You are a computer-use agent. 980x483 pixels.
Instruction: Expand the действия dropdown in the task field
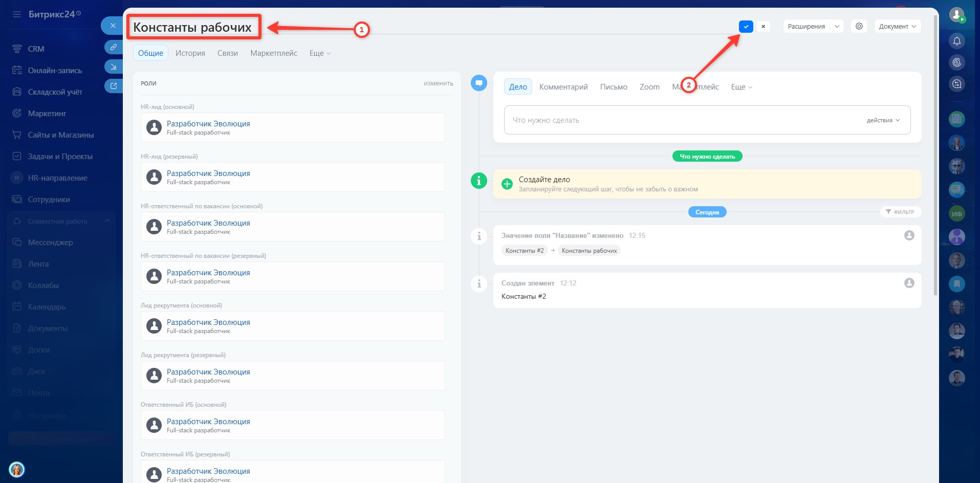[883, 120]
